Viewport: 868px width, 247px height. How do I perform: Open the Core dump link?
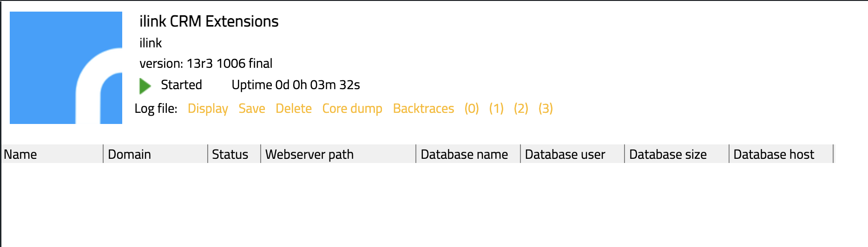coord(352,109)
